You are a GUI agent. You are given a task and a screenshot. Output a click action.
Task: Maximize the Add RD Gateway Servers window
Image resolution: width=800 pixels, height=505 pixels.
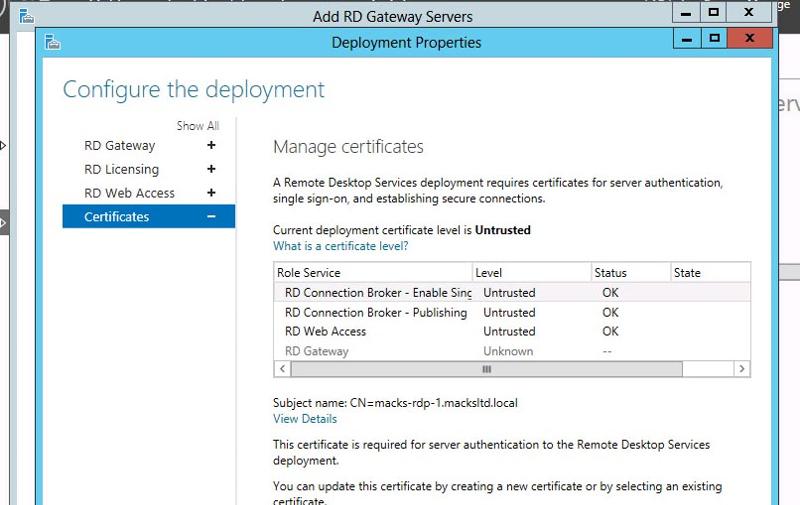pyautogui.click(x=713, y=12)
